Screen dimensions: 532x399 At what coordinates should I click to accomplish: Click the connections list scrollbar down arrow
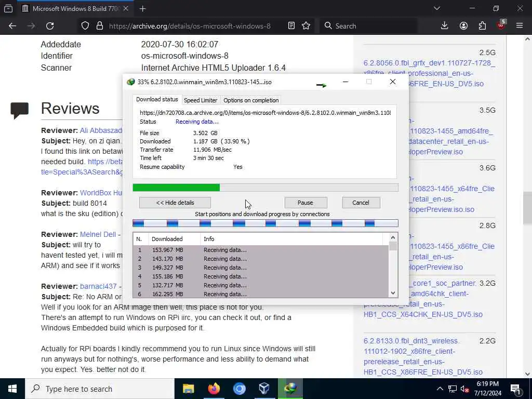(393, 293)
